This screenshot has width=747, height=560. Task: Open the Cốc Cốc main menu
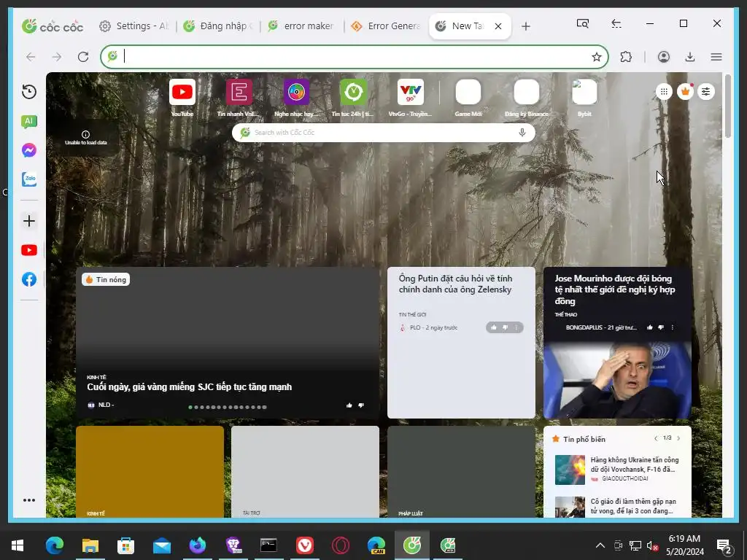tap(716, 57)
